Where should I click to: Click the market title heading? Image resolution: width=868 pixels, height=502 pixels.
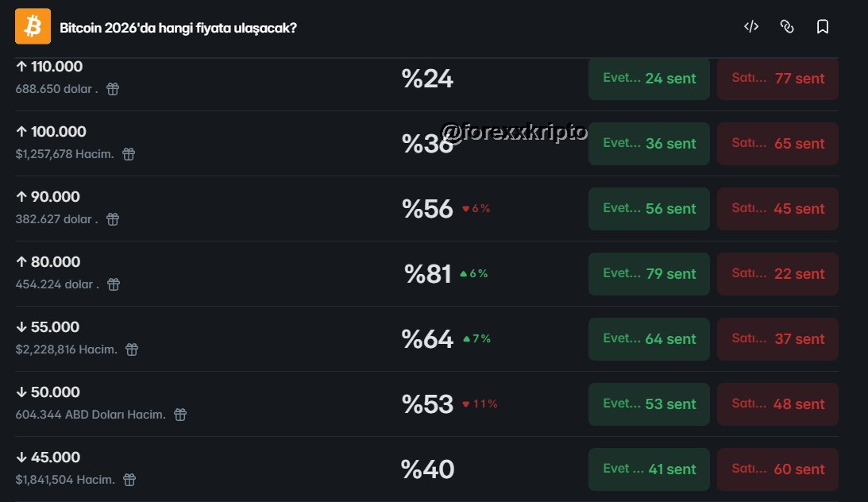[179, 28]
